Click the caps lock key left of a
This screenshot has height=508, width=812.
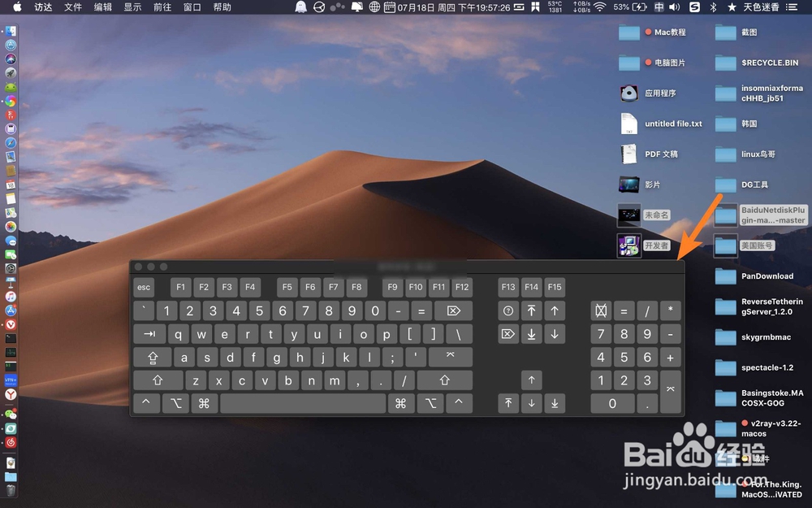(x=153, y=357)
